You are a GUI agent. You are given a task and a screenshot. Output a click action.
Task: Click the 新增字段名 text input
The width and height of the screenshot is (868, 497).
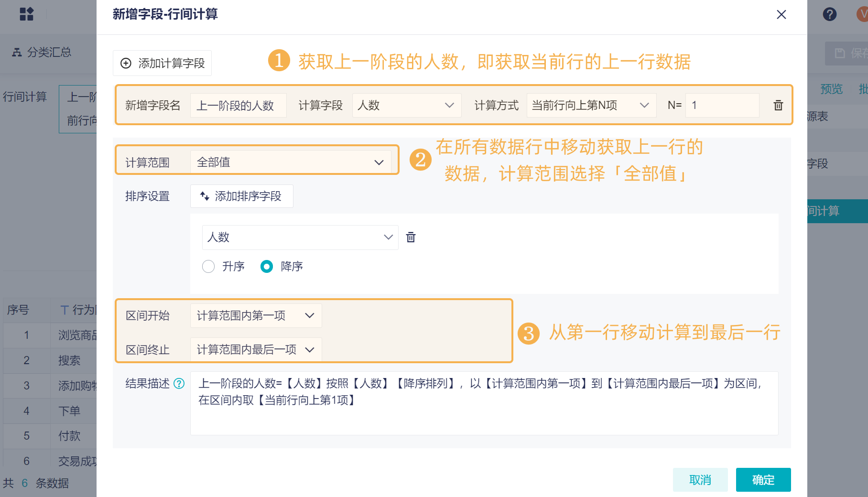tap(238, 105)
